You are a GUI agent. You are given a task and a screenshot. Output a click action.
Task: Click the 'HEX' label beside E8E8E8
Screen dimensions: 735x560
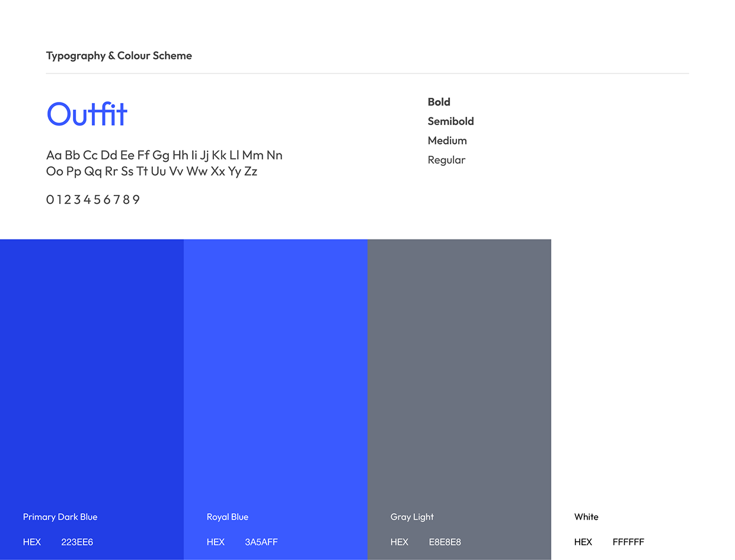(x=400, y=542)
